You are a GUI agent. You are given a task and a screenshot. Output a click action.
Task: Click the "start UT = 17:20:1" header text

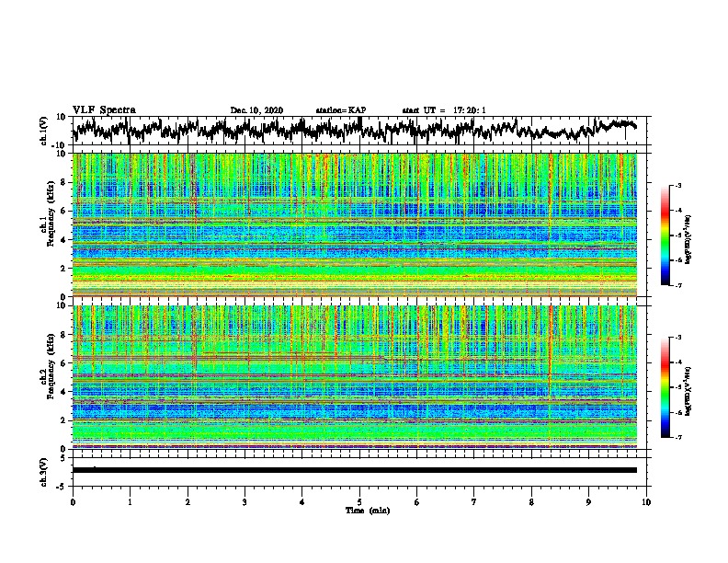click(444, 110)
